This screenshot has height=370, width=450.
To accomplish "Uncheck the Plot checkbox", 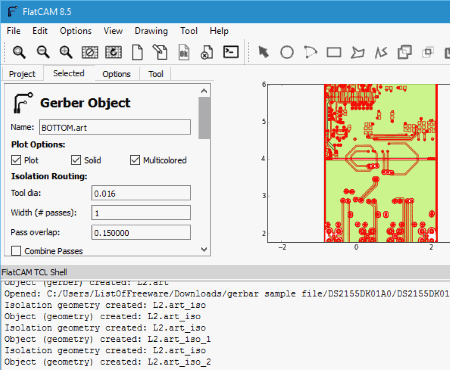I will (x=16, y=160).
